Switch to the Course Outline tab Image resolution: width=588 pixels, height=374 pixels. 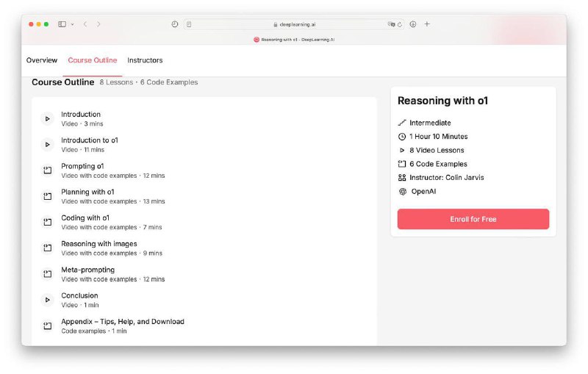click(x=93, y=60)
